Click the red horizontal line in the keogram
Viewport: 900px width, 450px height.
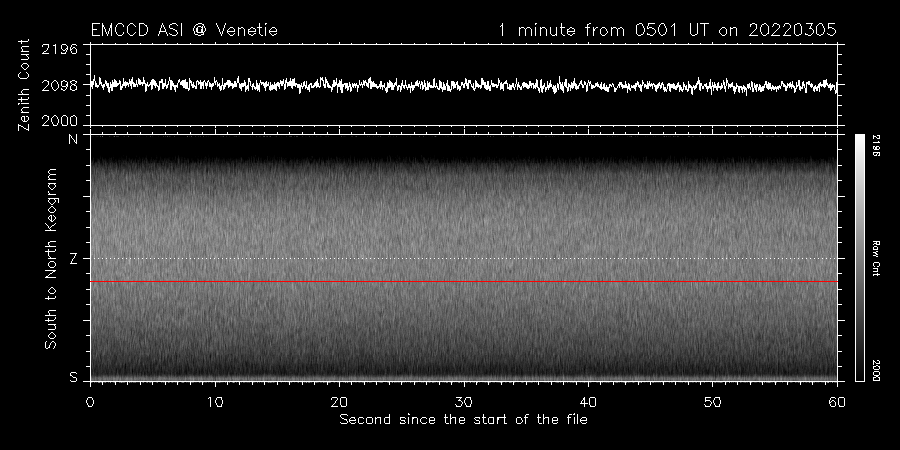(464, 282)
